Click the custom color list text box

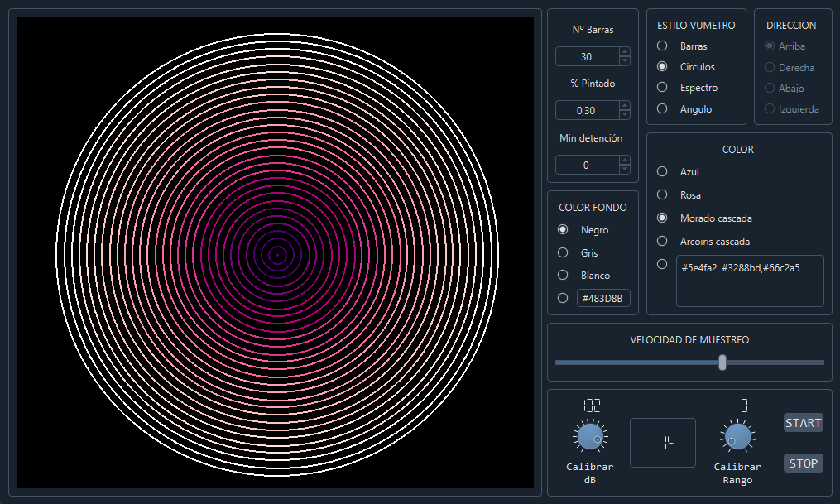[749, 281]
